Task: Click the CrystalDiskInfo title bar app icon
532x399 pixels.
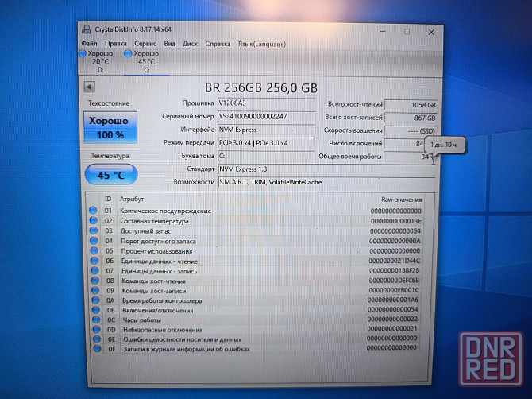Action: pos(85,32)
